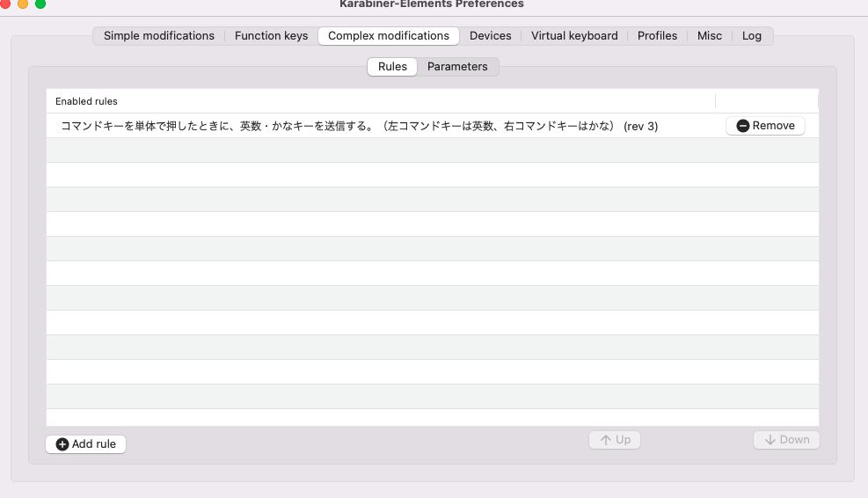Image resolution: width=868 pixels, height=498 pixels.
Task: Open the Simple modifications tab
Action: (x=159, y=36)
